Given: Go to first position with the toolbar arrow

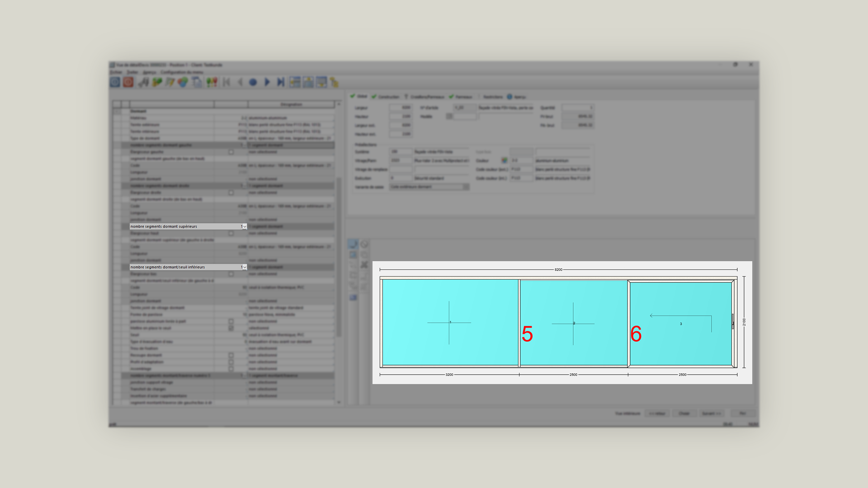Looking at the screenshot, I should (x=227, y=82).
